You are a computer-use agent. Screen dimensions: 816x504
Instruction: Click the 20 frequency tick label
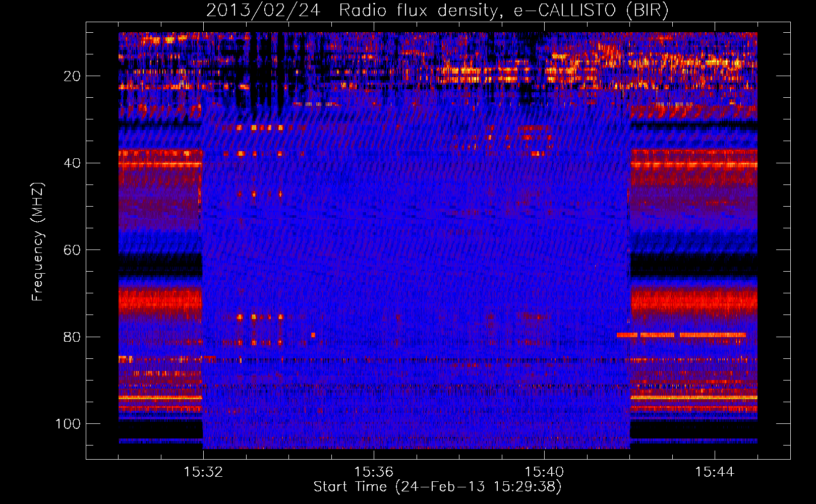[73, 77]
